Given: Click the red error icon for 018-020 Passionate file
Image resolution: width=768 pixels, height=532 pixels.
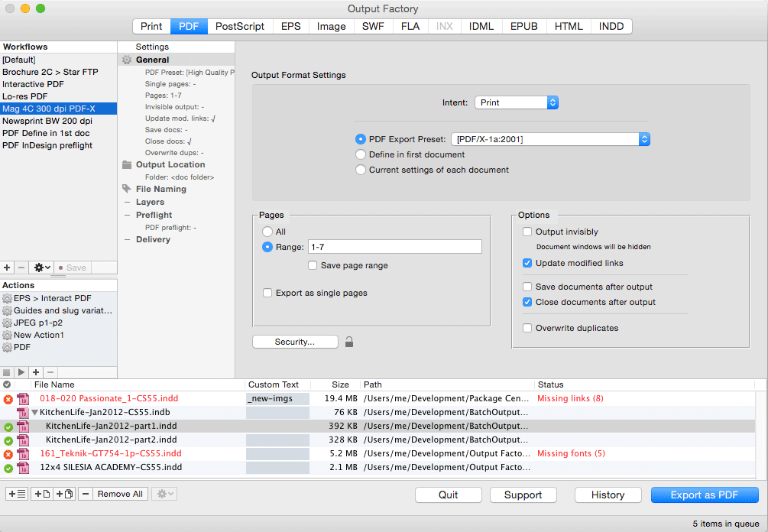Looking at the screenshot, I should (8, 399).
